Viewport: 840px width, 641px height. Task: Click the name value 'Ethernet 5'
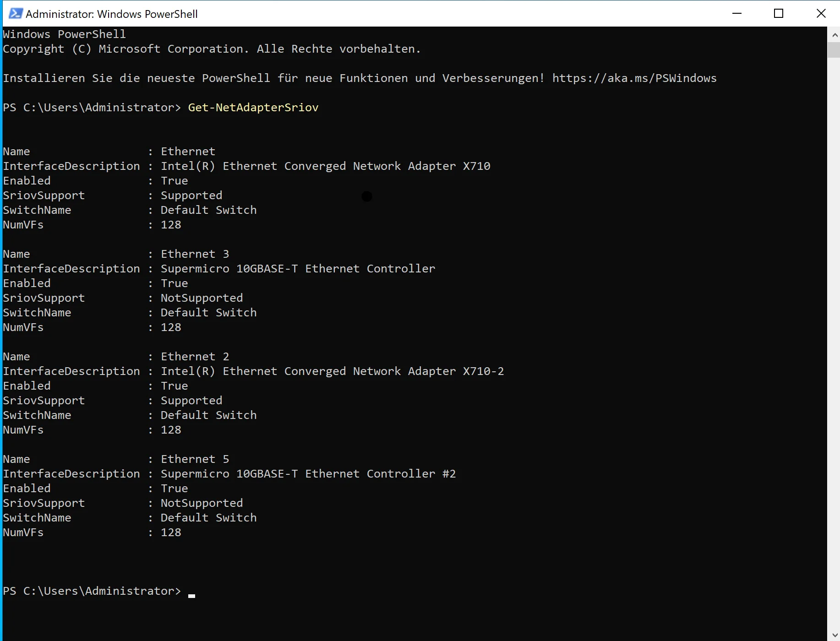tap(195, 459)
